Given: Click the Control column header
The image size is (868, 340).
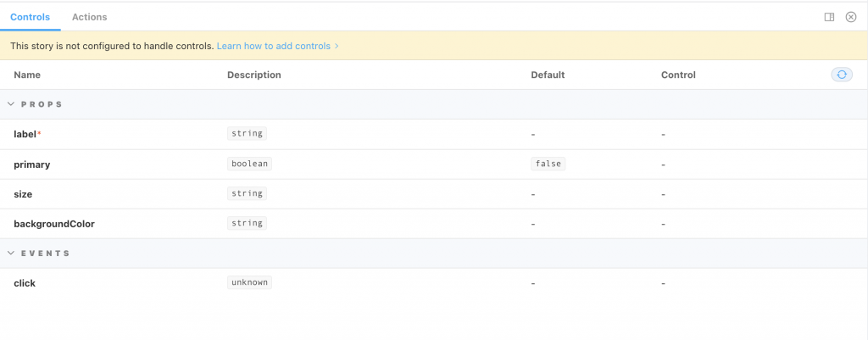Looking at the screenshot, I should (678, 75).
